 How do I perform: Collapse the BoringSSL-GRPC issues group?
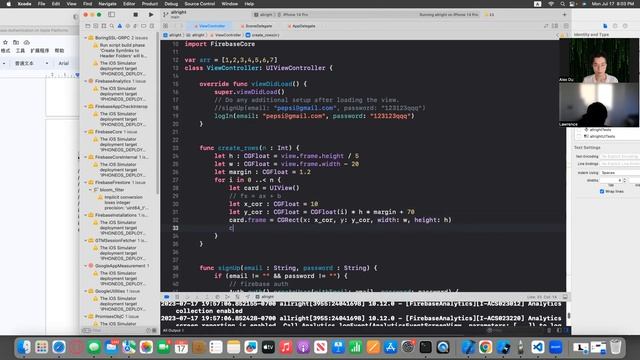pos(85,38)
